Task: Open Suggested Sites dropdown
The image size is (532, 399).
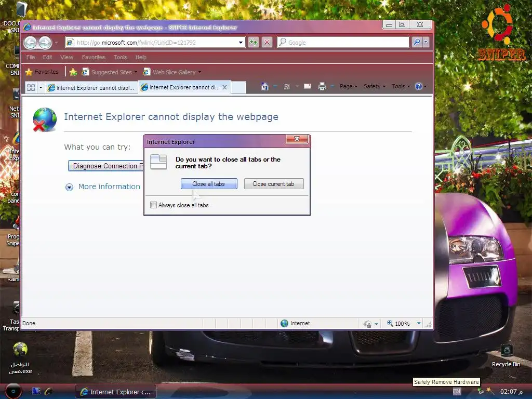Action: 109,72
